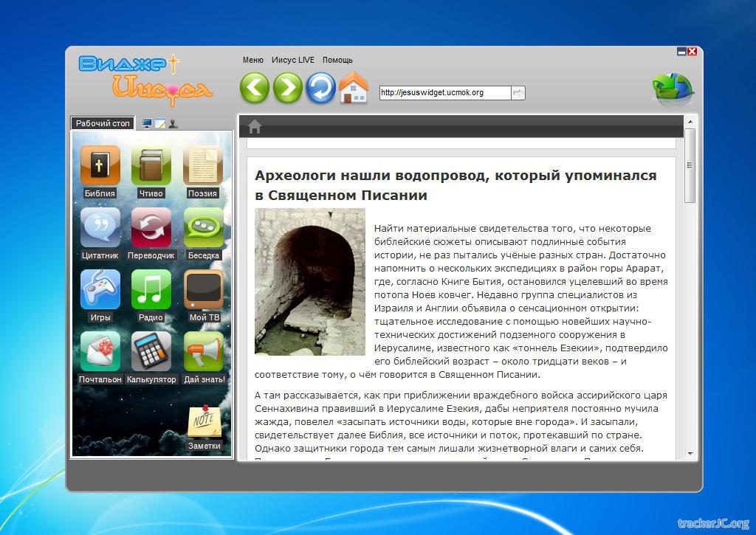Screen dimensions: 756x535
Task: Launch the Поэзия app icon
Action: [x=202, y=165]
